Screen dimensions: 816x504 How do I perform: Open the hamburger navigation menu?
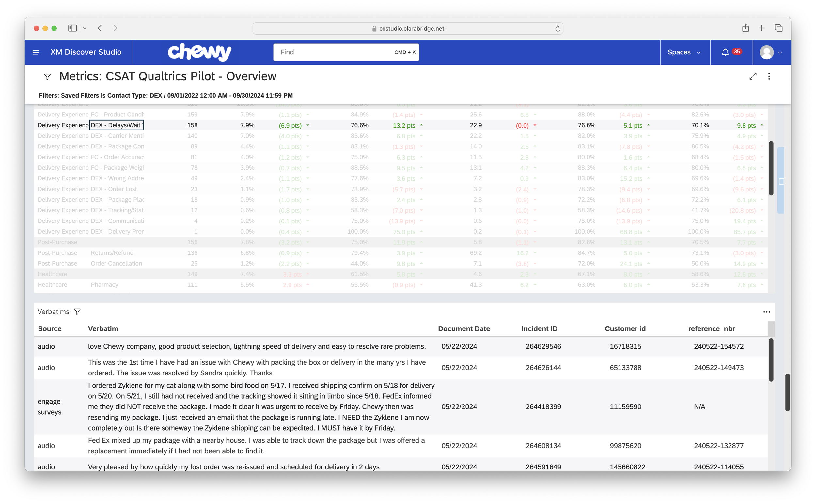pos(36,52)
